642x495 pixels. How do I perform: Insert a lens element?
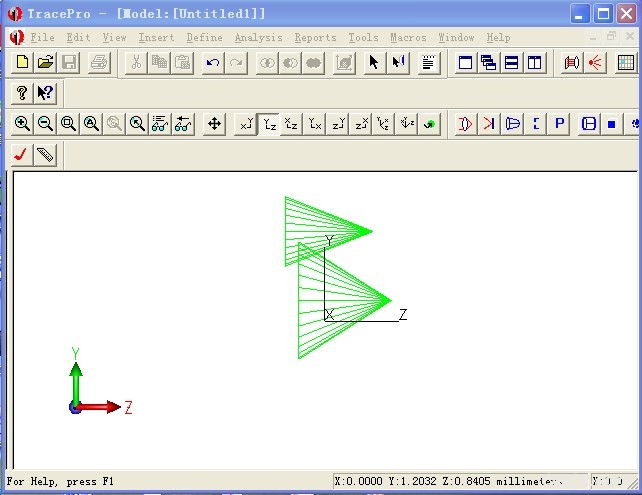[466, 124]
